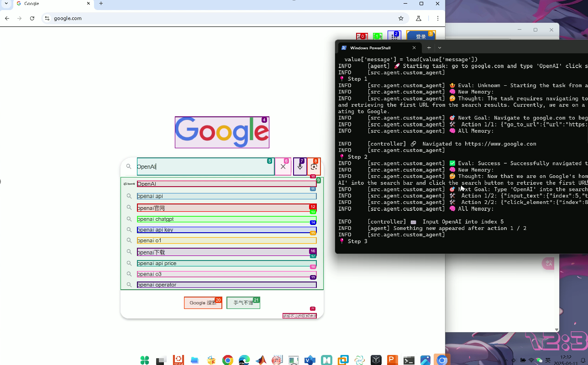This screenshot has height=365, width=588.
Task: Open Chrome's three-dot menu
Action: click(438, 18)
